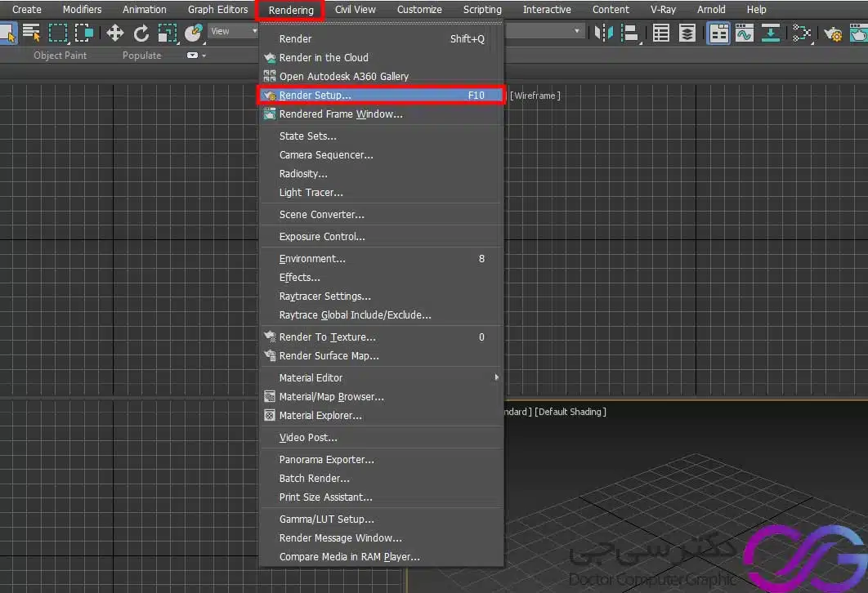Open Raytracer Settings...
Screen dimensions: 868x593
point(382,296)
